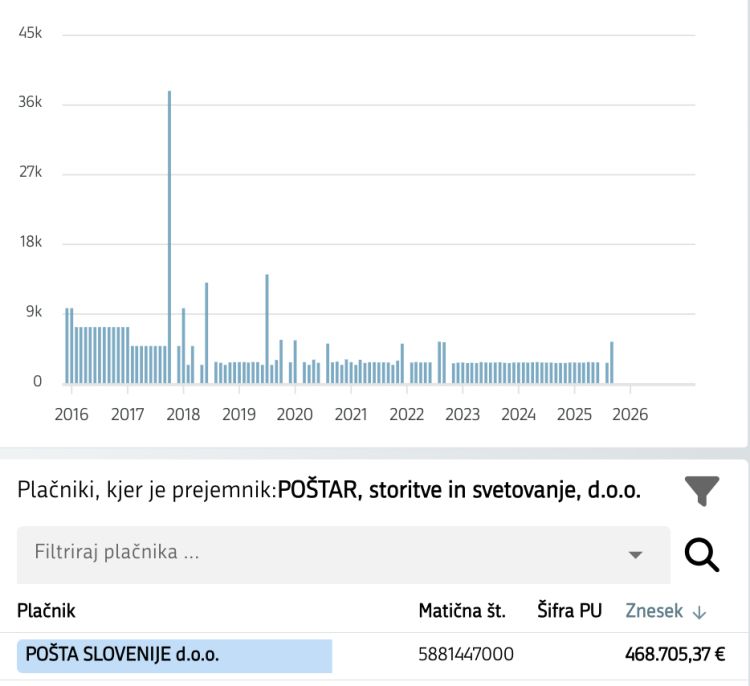The height and width of the screenshot is (686, 750).
Task: Sort table by Šifra PU header
Action: pos(569,611)
